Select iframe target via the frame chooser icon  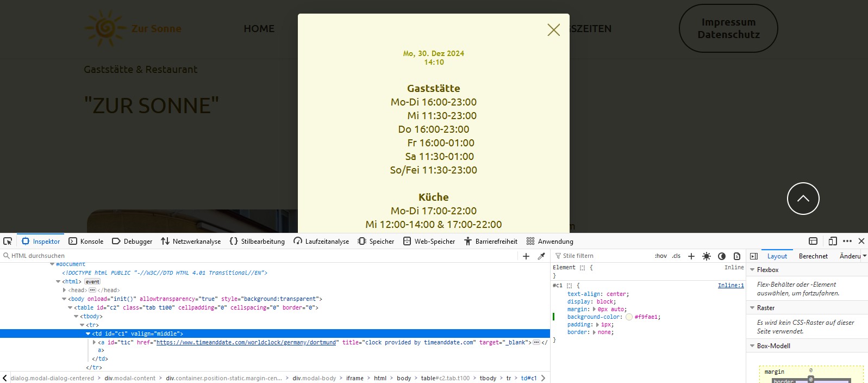[x=813, y=241]
